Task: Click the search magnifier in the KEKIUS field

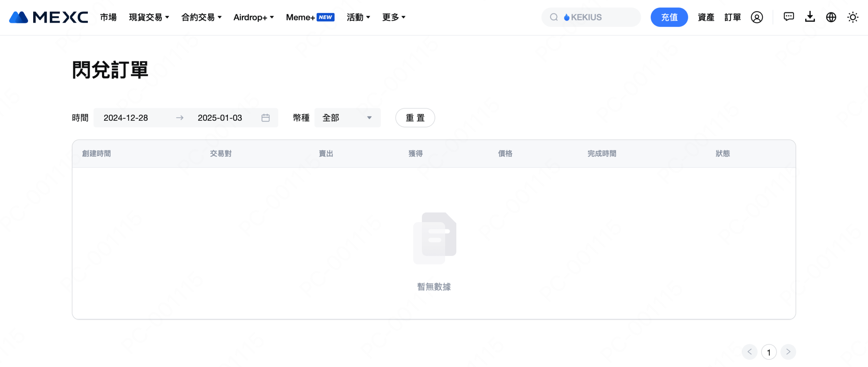Action: coord(553,17)
